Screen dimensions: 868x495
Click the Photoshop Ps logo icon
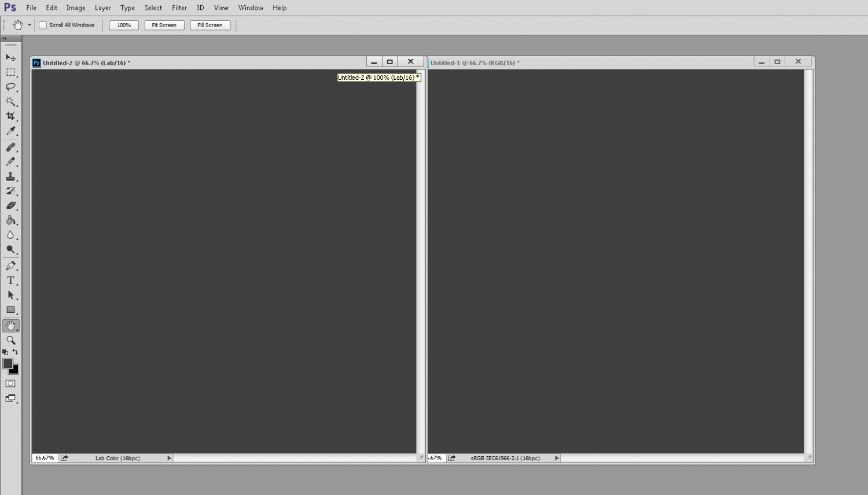point(10,8)
